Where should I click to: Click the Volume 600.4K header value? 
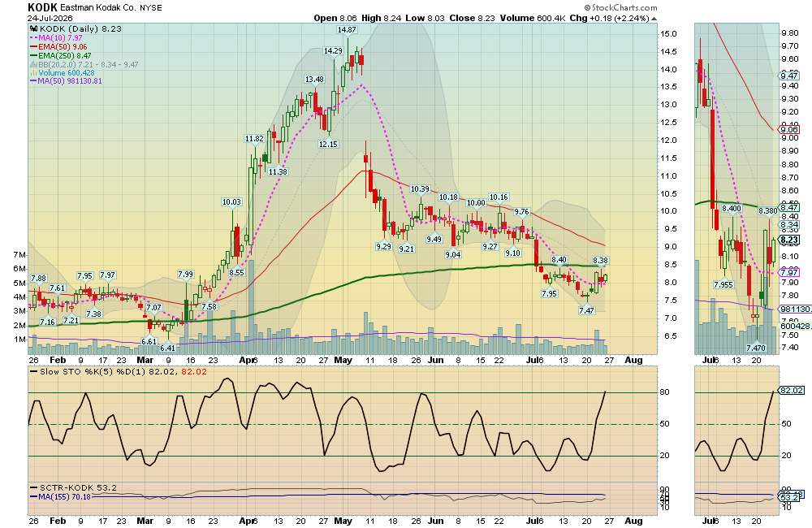click(533, 18)
